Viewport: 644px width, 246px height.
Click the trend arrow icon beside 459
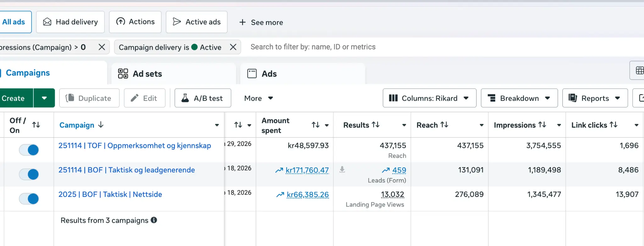386,170
